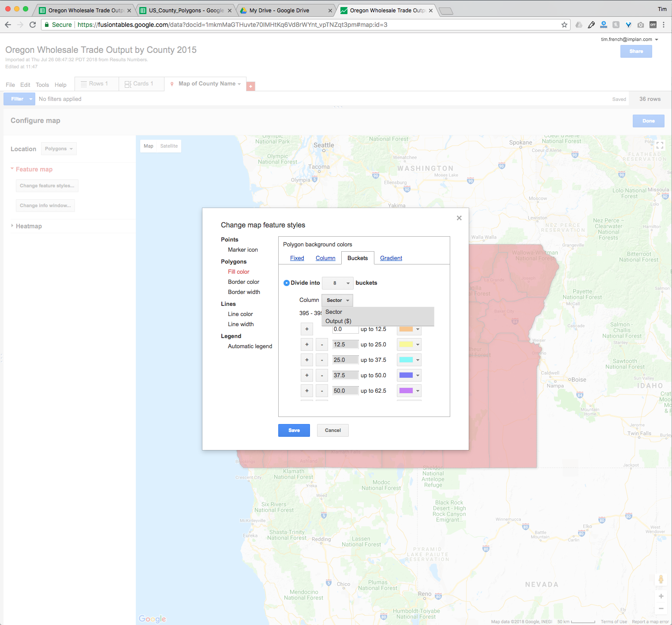
Task: Click the blue diamond extension icon
Action: (x=628, y=25)
